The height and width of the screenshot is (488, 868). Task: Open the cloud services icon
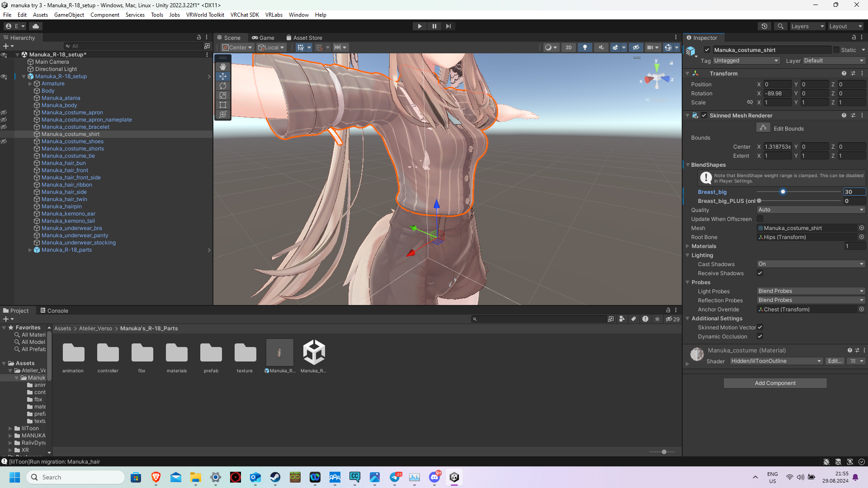pyautogui.click(x=36, y=26)
